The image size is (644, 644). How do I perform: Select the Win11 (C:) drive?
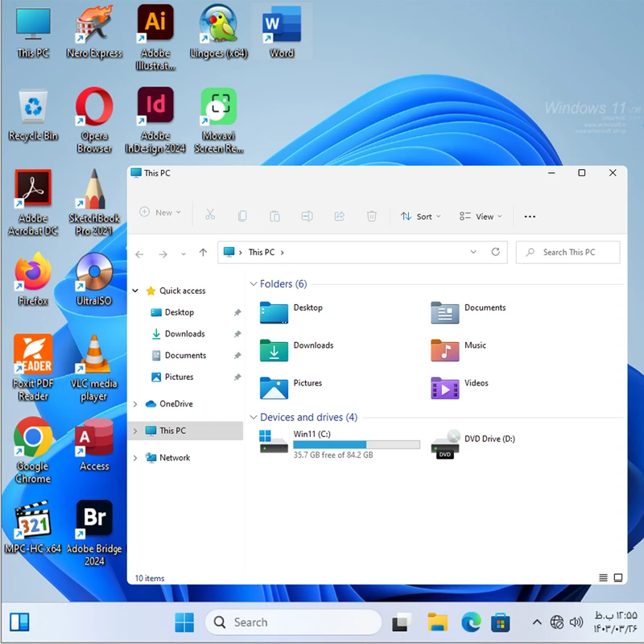[x=338, y=444]
